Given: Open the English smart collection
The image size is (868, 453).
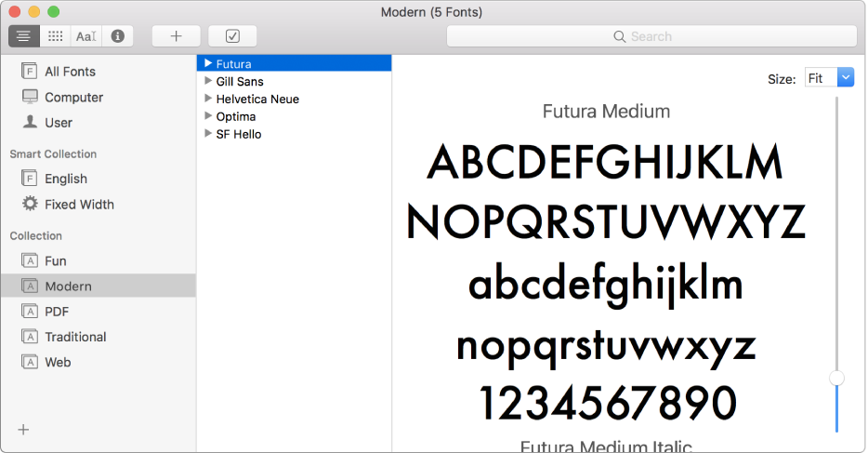Looking at the screenshot, I should [98, 179].
